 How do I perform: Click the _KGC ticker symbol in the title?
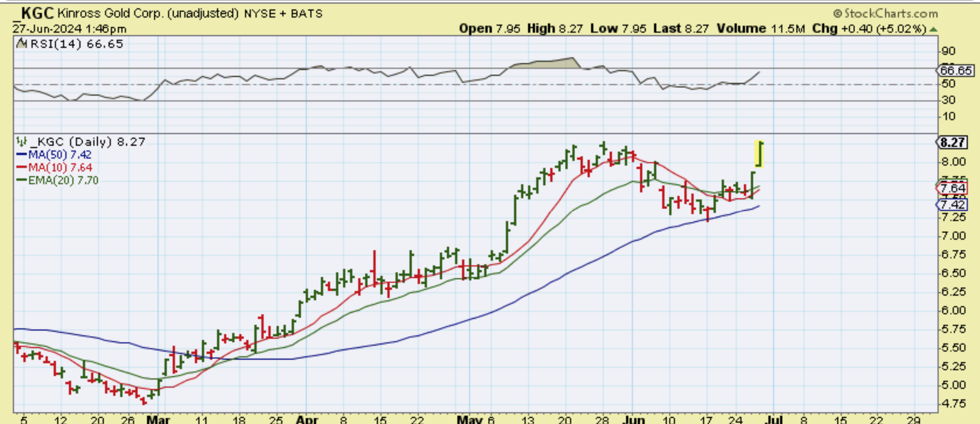pyautogui.click(x=34, y=13)
